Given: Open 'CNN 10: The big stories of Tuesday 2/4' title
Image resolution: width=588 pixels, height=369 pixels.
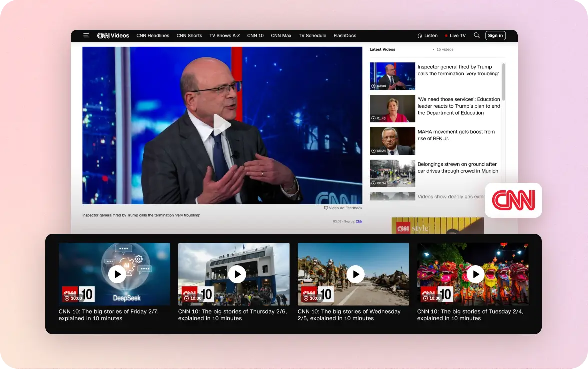Looking at the screenshot, I should pyautogui.click(x=470, y=315).
